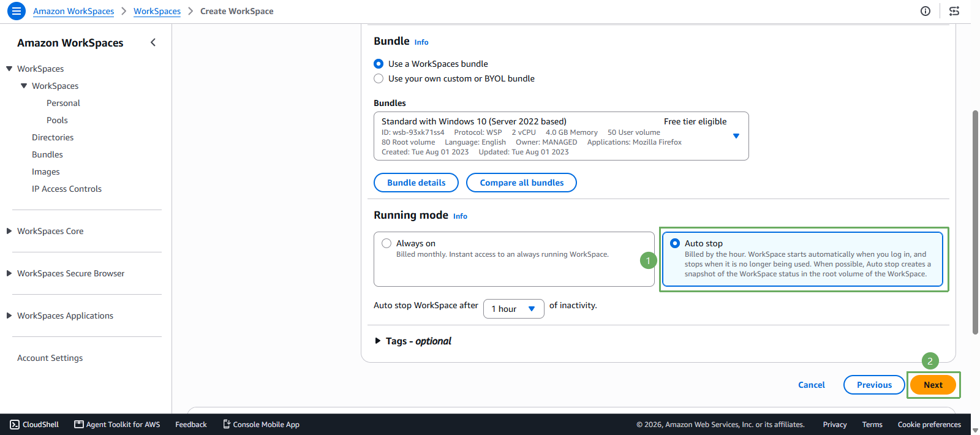Open the preferences icon at top right
The image size is (980, 435).
coord(954,11)
